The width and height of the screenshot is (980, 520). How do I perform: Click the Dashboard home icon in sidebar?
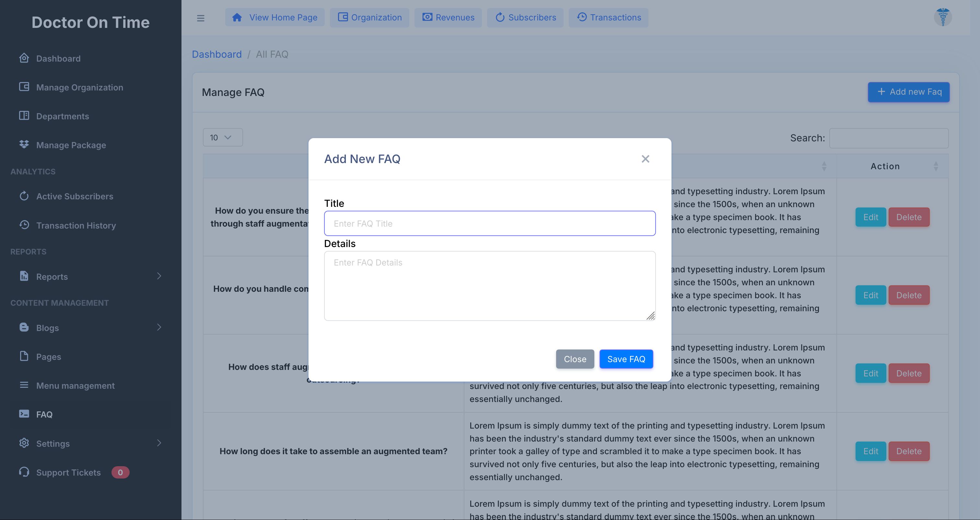click(24, 58)
